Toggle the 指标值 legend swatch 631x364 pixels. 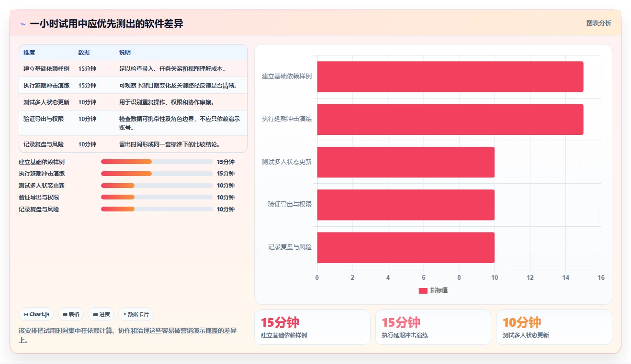(x=423, y=290)
